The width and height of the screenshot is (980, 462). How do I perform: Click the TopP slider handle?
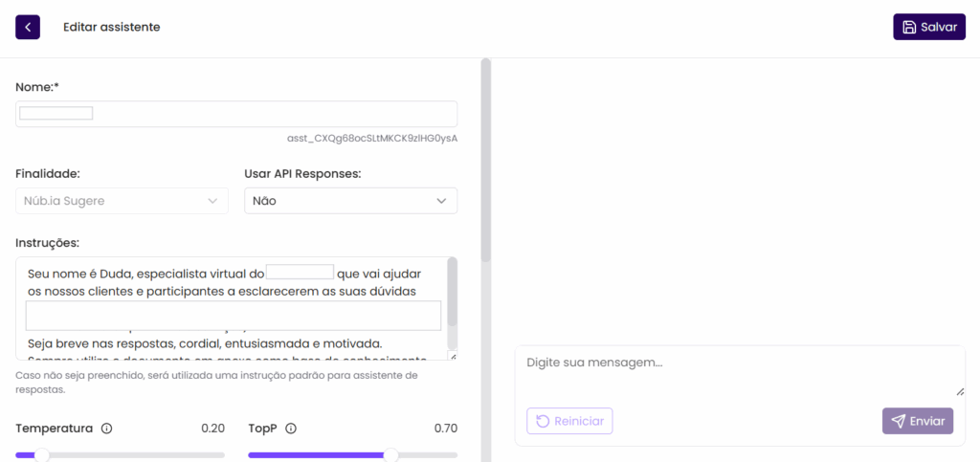click(391, 455)
